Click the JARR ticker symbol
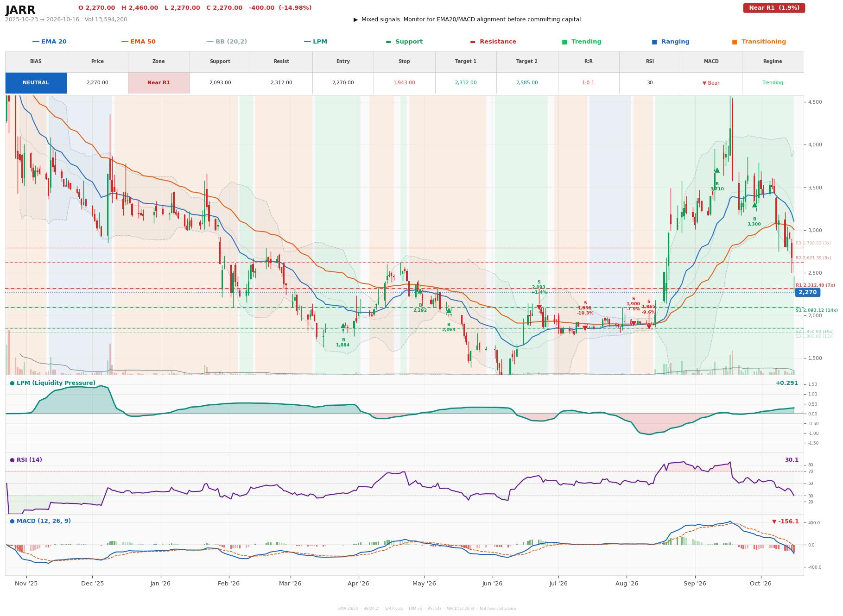This screenshot has width=843, height=616. [x=20, y=10]
